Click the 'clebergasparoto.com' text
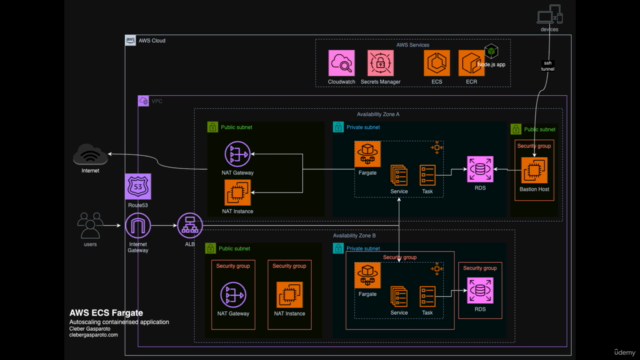The width and height of the screenshot is (640, 360). [x=93, y=335]
